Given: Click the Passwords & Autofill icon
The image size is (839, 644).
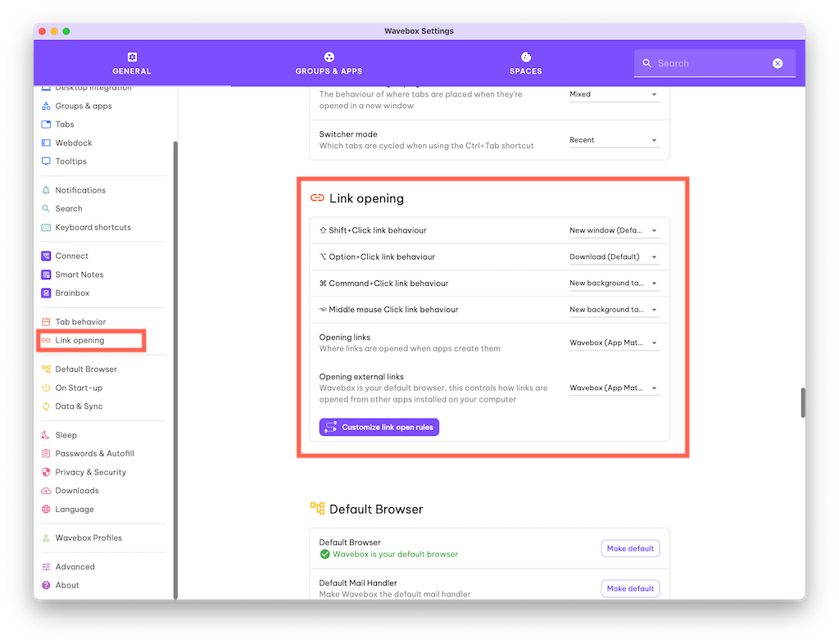Looking at the screenshot, I should (x=46, y=454).
